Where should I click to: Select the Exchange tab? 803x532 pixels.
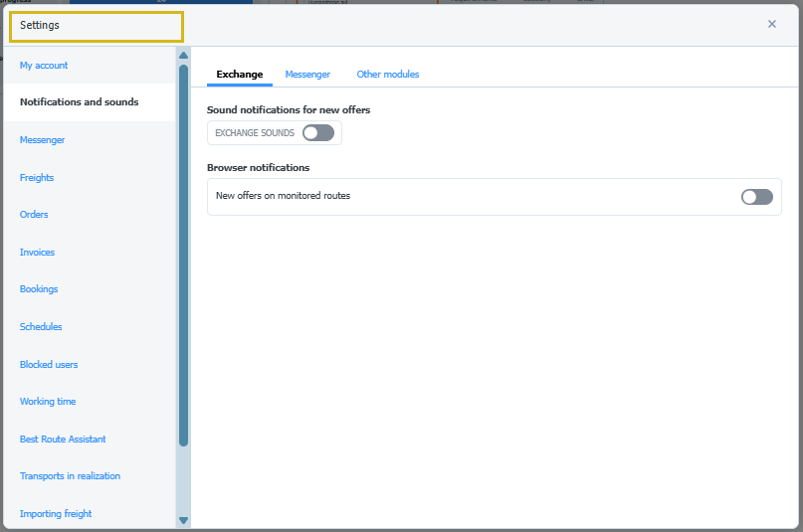(x=240, y=75)
